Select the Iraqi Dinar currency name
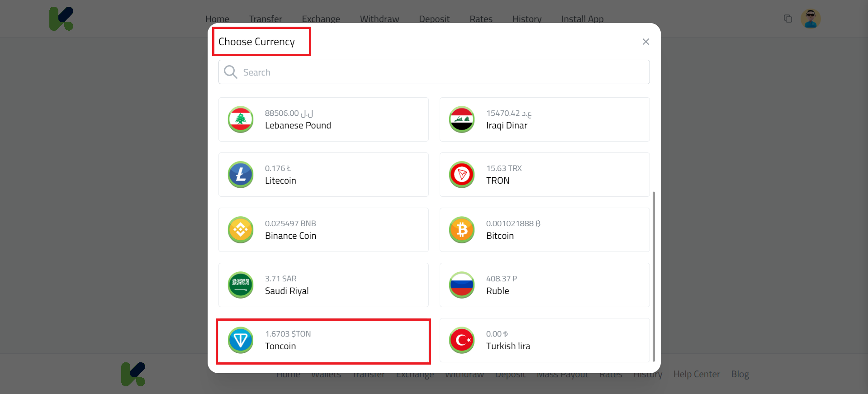The width and height of the screenshot is (868, 394). point(507,125)
